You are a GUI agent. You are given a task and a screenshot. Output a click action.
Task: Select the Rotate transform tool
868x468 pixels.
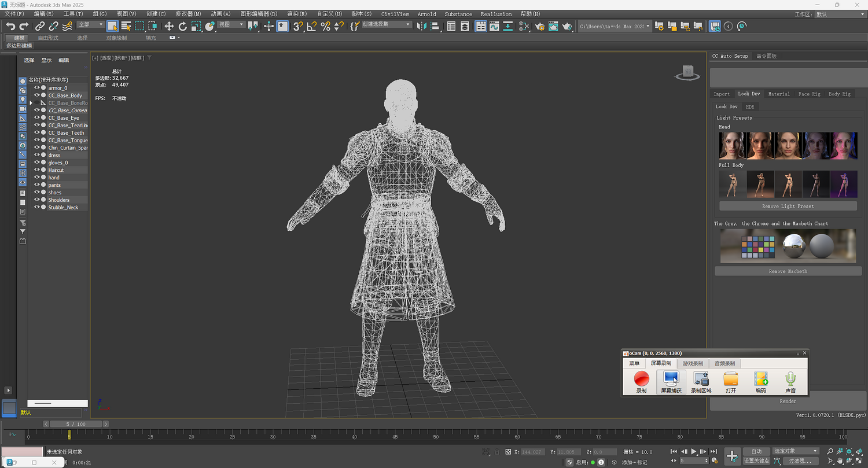click(183, 26)
